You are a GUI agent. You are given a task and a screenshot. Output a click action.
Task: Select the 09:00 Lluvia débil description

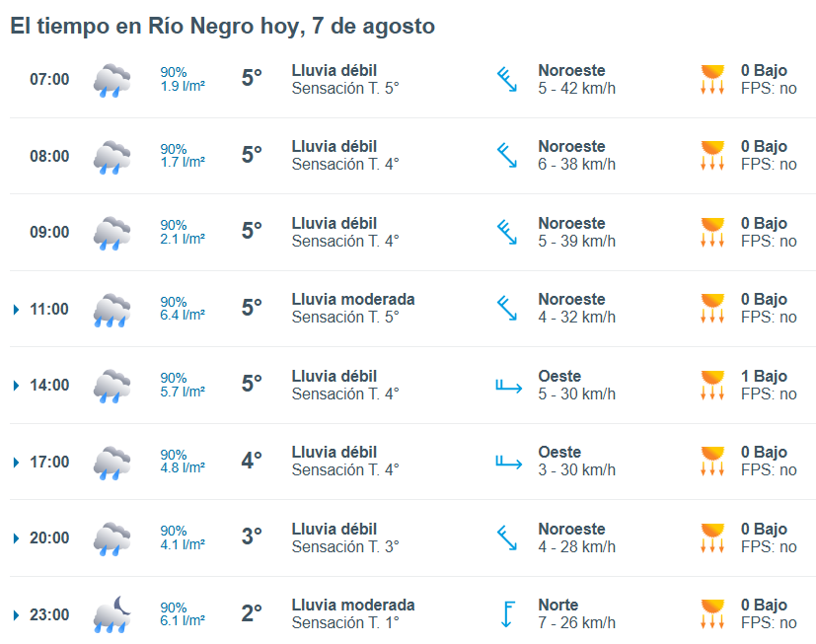334,223
